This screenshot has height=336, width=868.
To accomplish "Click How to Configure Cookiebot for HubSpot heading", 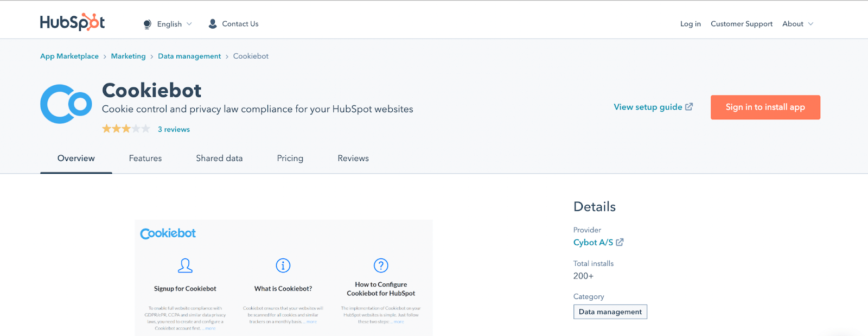I will 381,289.
